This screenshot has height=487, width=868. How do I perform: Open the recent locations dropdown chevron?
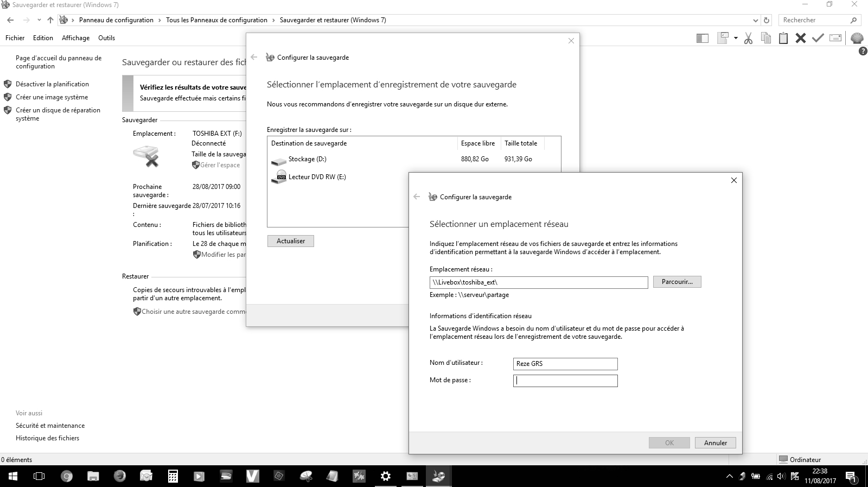pos(39,20)
